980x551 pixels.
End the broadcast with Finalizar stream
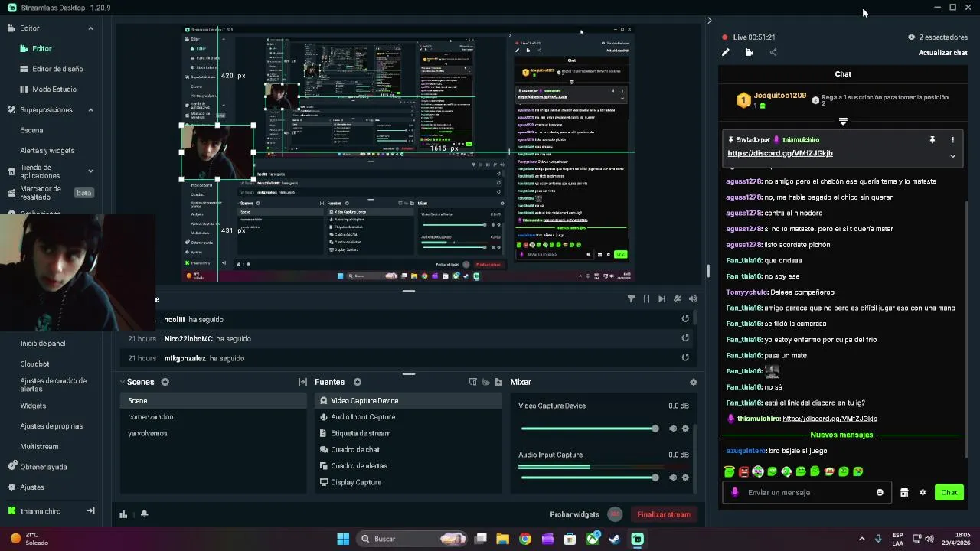coord(663,514)
